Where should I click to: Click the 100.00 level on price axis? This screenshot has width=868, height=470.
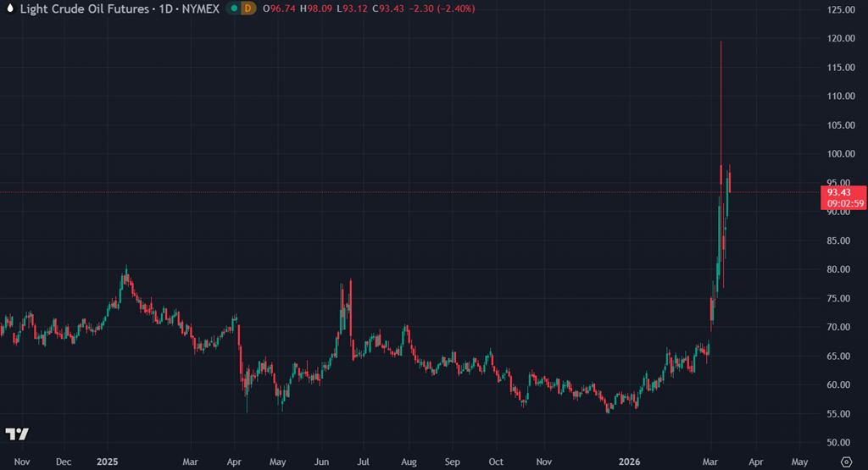coord(840,154)
